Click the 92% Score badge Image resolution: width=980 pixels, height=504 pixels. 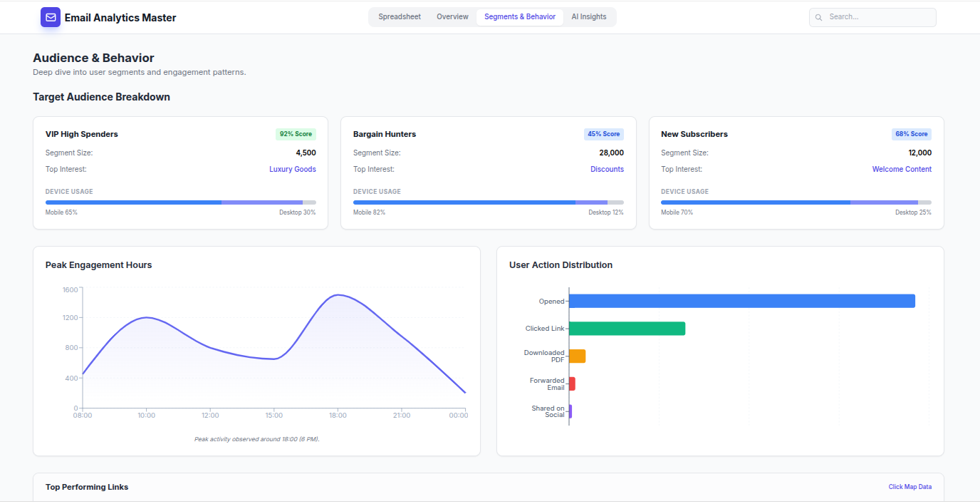296,134
